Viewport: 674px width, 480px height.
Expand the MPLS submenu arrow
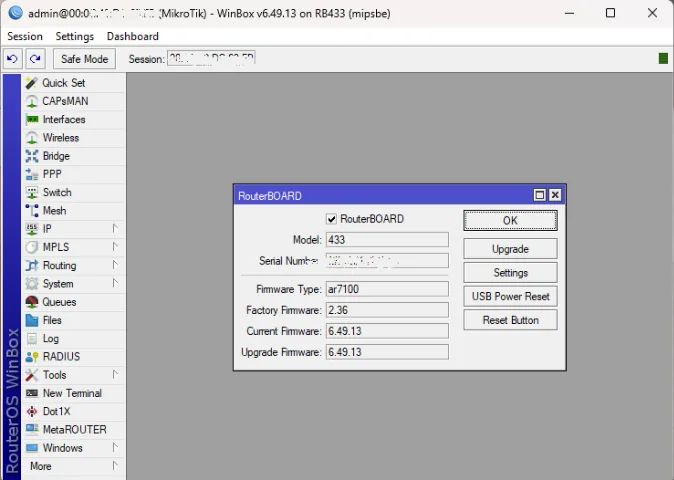pyautogui.click(x=115, y=247)
